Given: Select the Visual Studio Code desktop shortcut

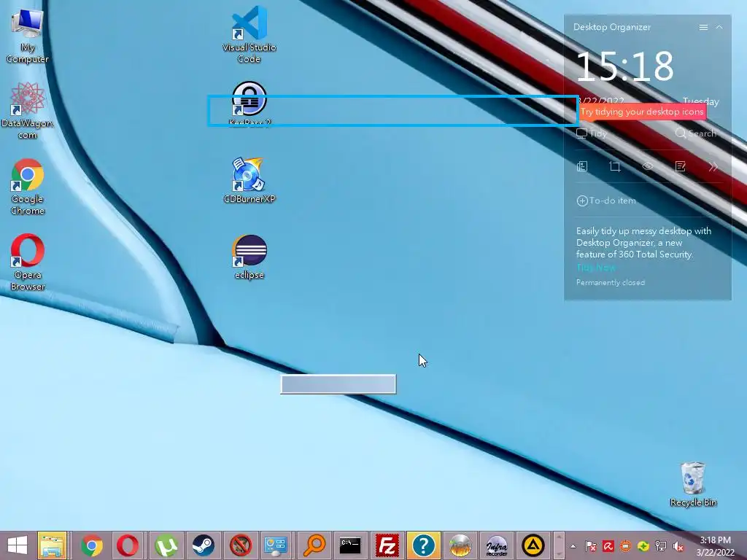Looking at the screenshot, I should pos(249,34).
